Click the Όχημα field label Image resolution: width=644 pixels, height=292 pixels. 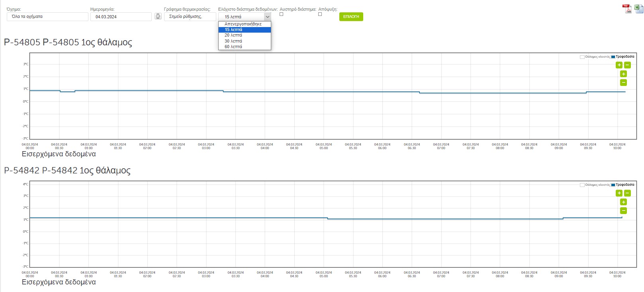point(14,9)
